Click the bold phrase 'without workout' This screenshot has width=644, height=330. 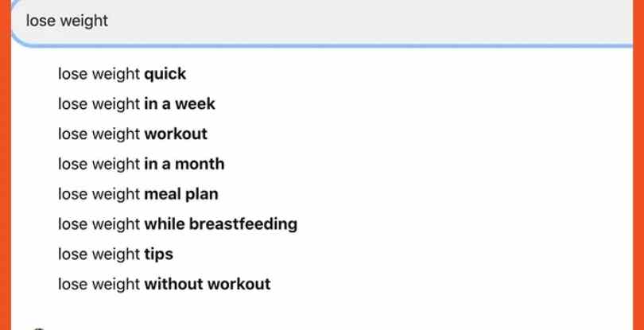[x=208, y=284]
